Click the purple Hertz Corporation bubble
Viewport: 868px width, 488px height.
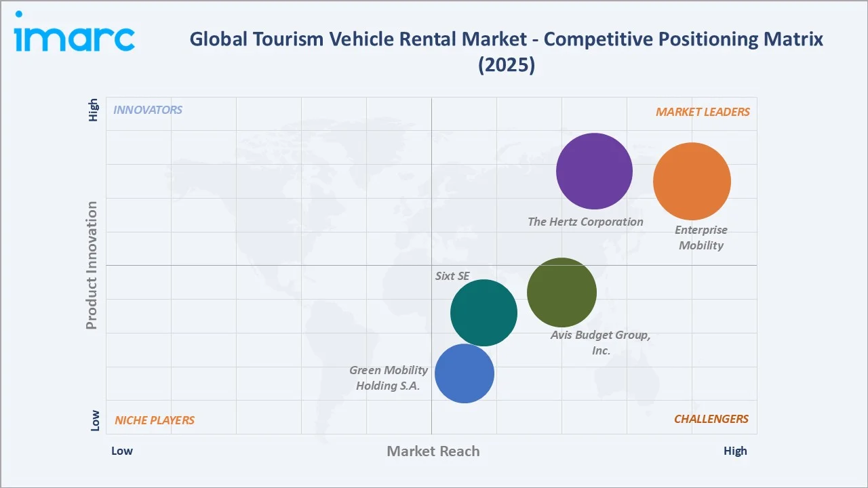coord(594,171)
